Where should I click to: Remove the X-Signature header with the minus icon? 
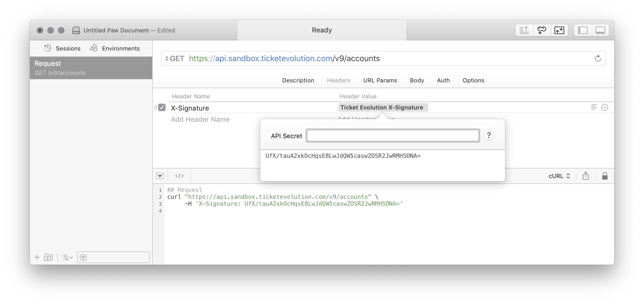[604, 107]
